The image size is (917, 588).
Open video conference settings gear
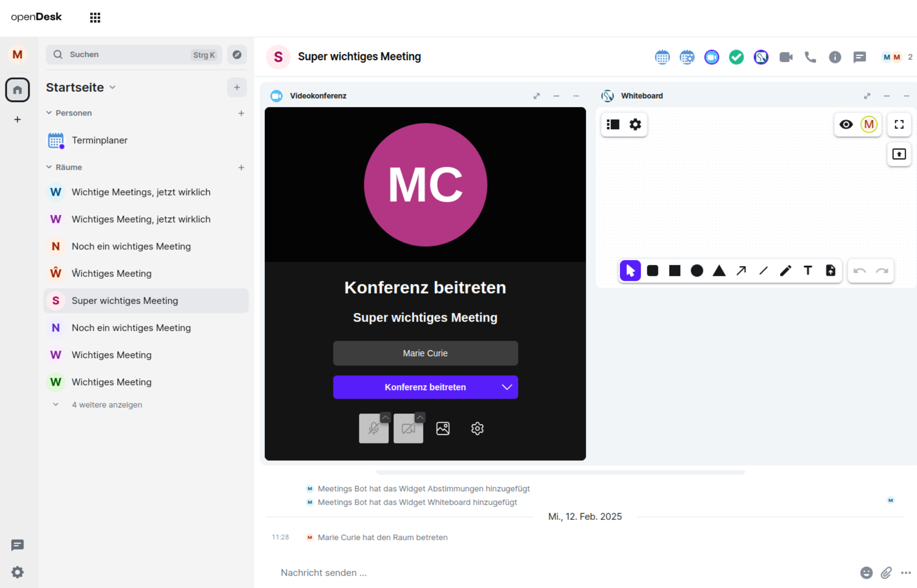[x=477, y=429]
